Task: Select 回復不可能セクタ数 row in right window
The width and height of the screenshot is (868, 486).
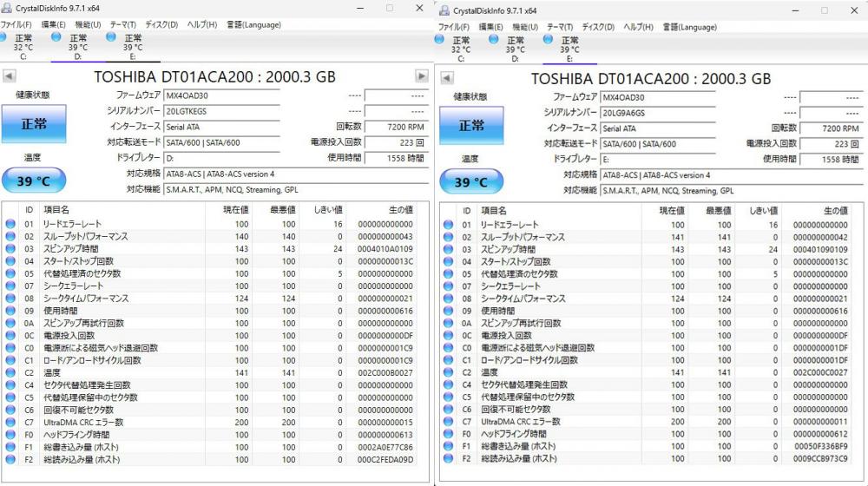Action: [x=647, y=409]
